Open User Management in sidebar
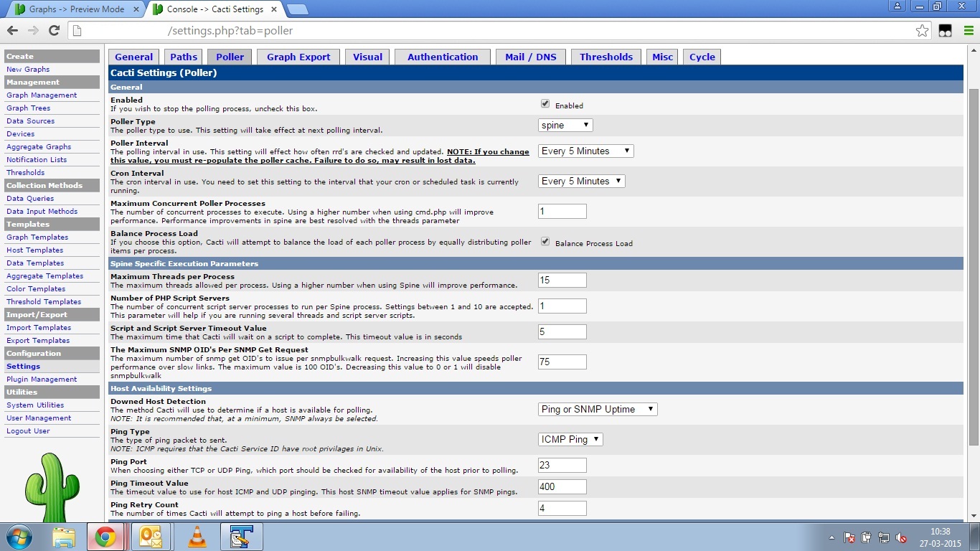This screenshot has width=980, height=551. click(x=39, y=418)
